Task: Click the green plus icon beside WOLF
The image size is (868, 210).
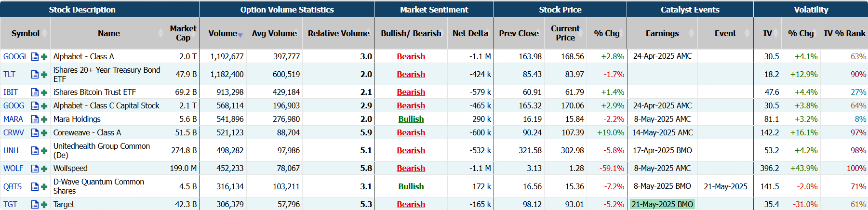Action: pos(44,169)
